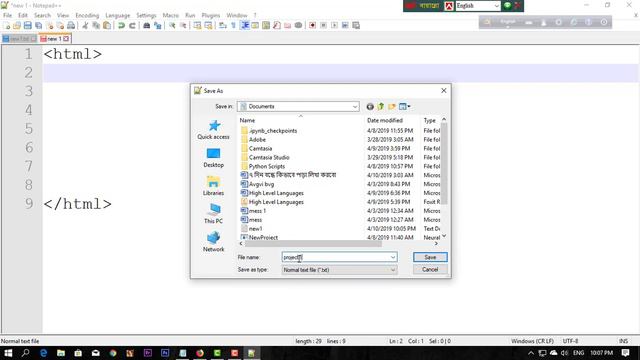The height and width of the screenshot is (360, 640).
Task: Click the Open file toolbar icon
Action: (17, 25)
